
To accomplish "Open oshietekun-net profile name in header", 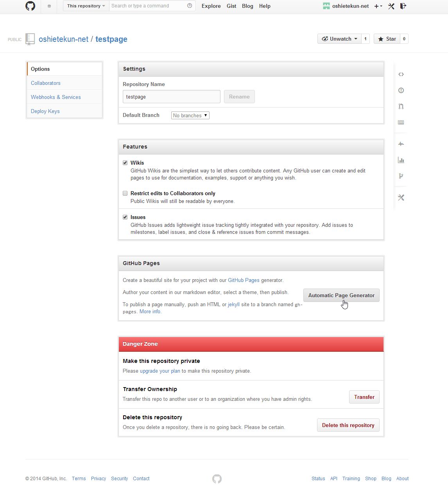I will coord(351,6).
